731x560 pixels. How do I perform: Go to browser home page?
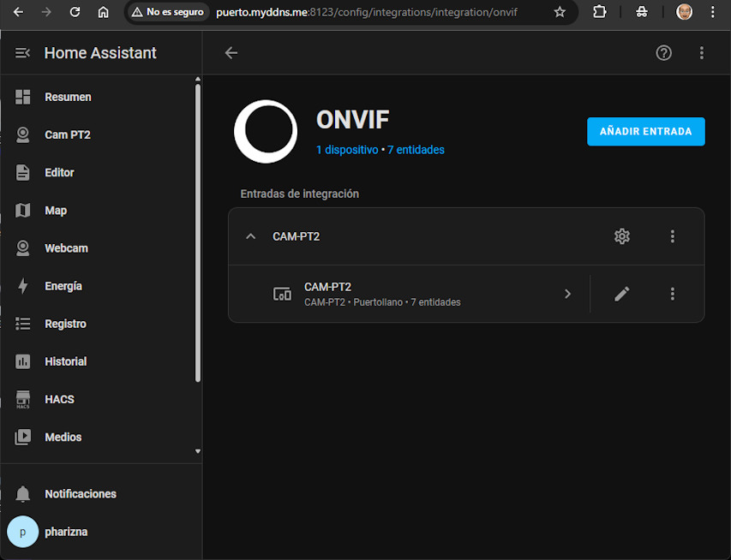(x=103, y=12)
